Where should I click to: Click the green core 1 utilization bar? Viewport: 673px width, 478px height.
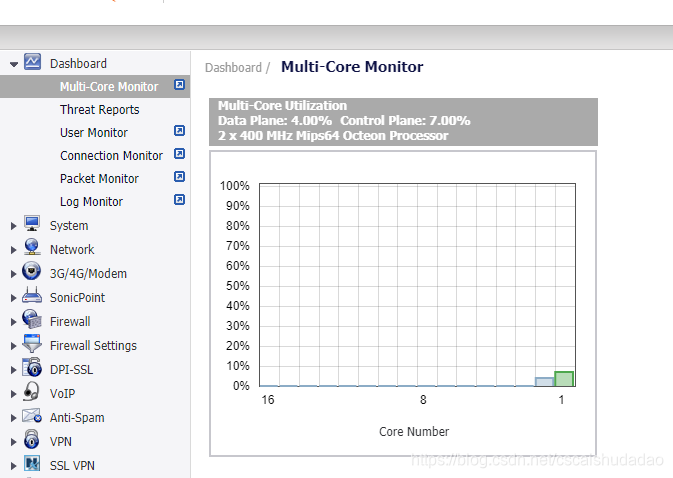point(564,379)
